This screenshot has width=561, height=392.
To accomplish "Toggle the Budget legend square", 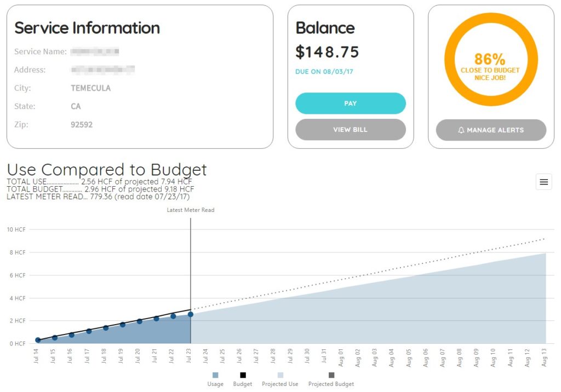I will [x=243, y=375].
